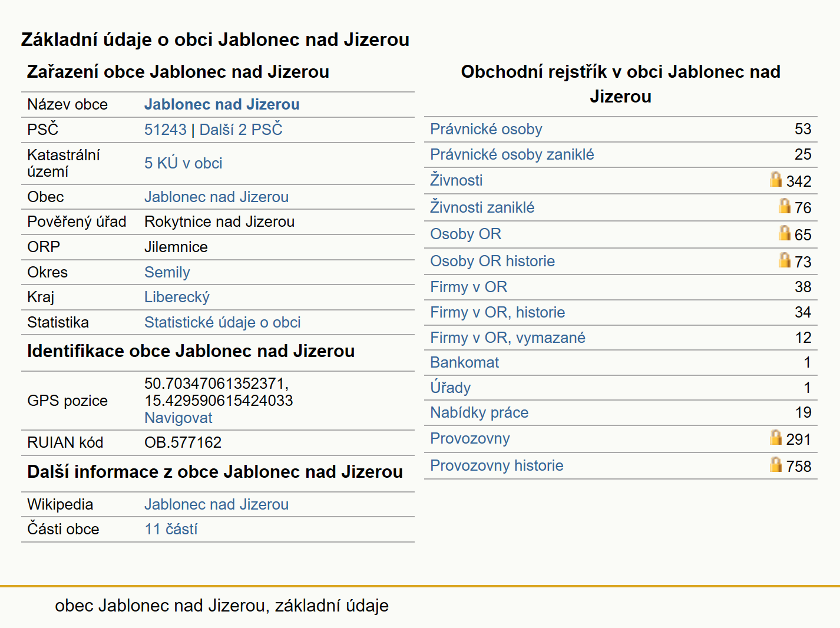Click lock icon beside Provozovny 291
Viewport: 840px width, 628px height.
click(776, 437)
